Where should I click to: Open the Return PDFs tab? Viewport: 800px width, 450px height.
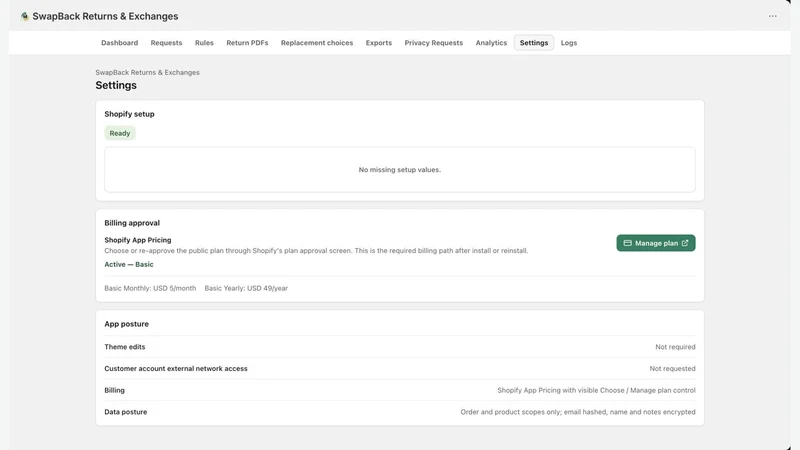point(247,43)
